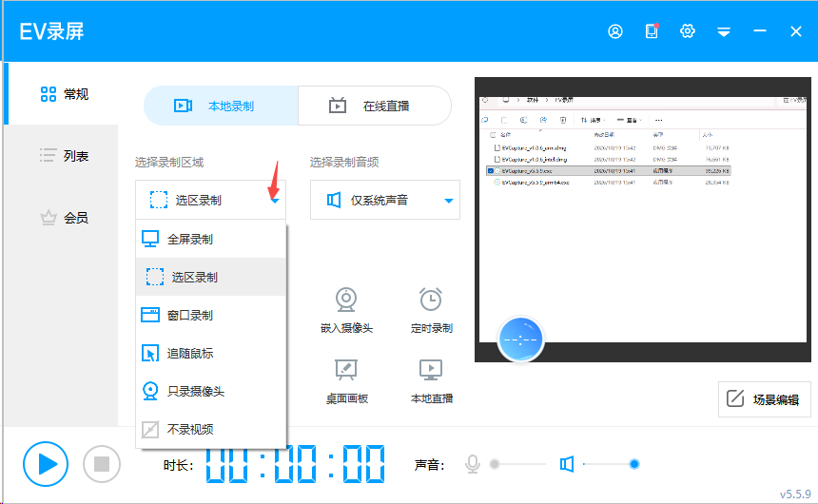
Task: Click the 场景编辑 button
Action: [765, 399]
